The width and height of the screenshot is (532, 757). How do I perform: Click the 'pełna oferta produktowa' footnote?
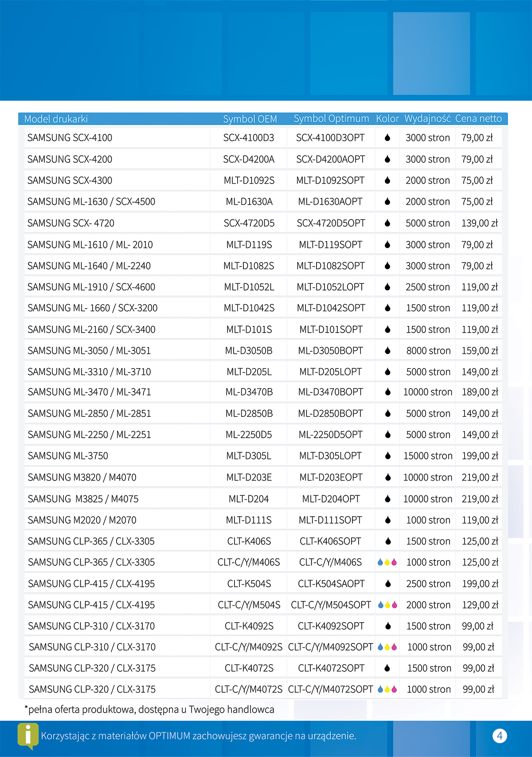pyautogui.click(x=149, y=710)
